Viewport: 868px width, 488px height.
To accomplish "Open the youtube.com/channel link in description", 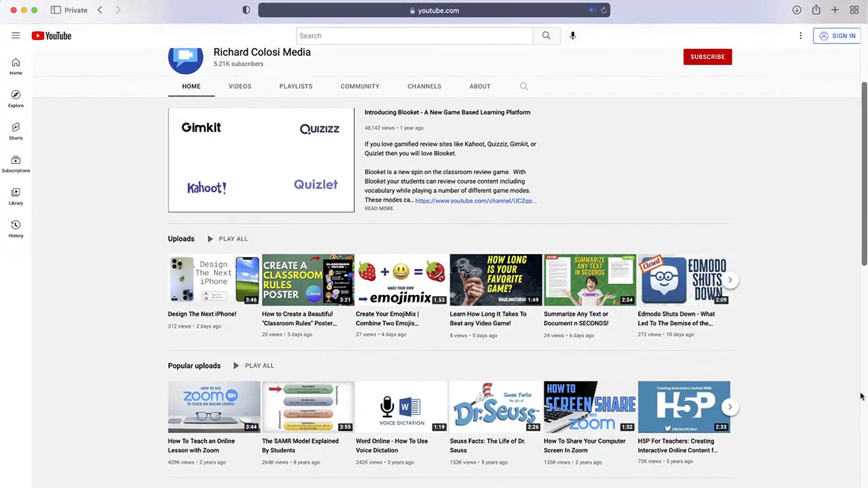I will pyautogui.click(x=476, y=201).
